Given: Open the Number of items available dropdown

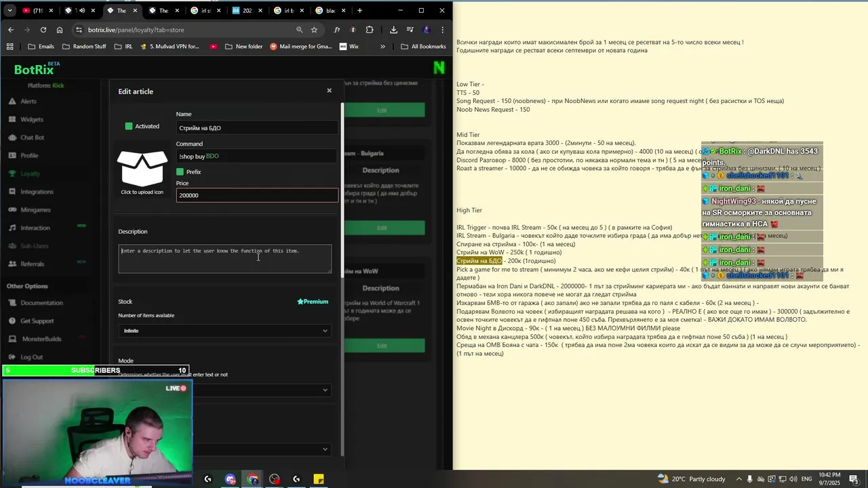Looking at the screenshot, I should 225,331.
